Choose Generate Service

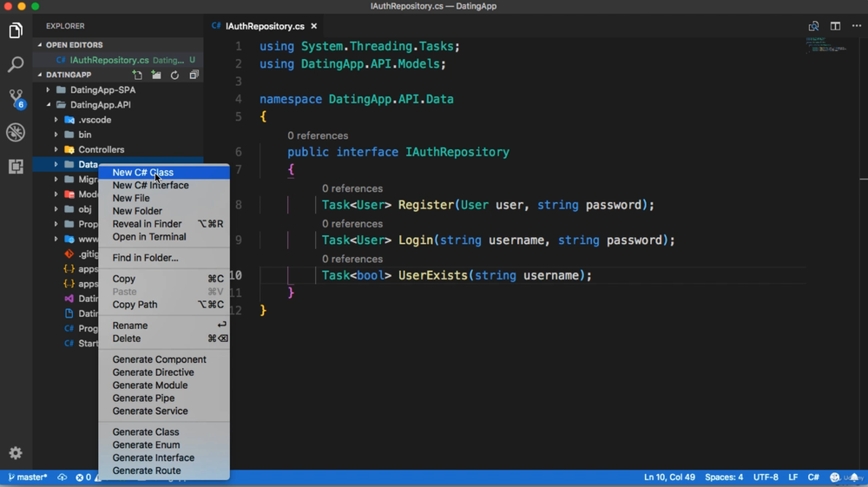coord(164,411)
